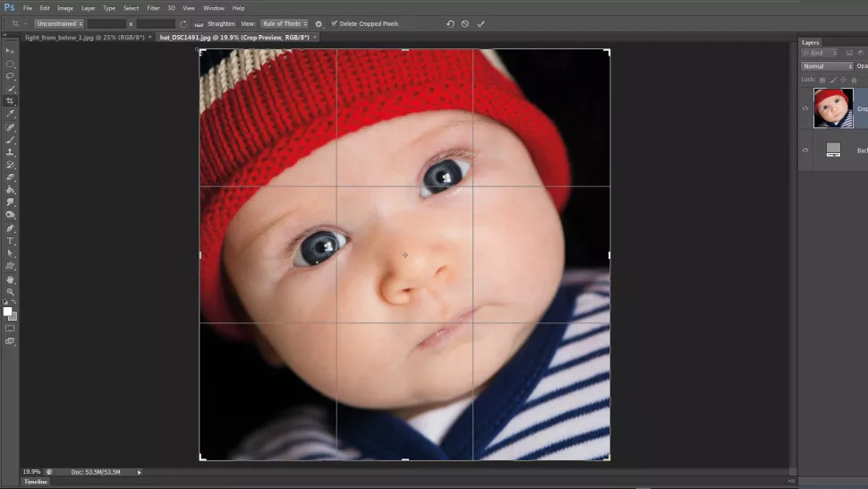Image resolution: width=868 pixels, height=489 pixels.
Task: Select the Hand tool
Action: (x=10, y=279)
